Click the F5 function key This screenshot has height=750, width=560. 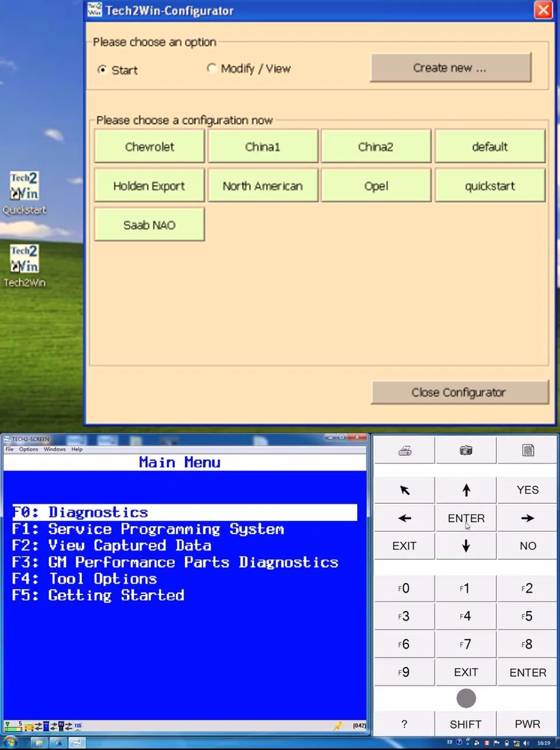coord(527,616)
